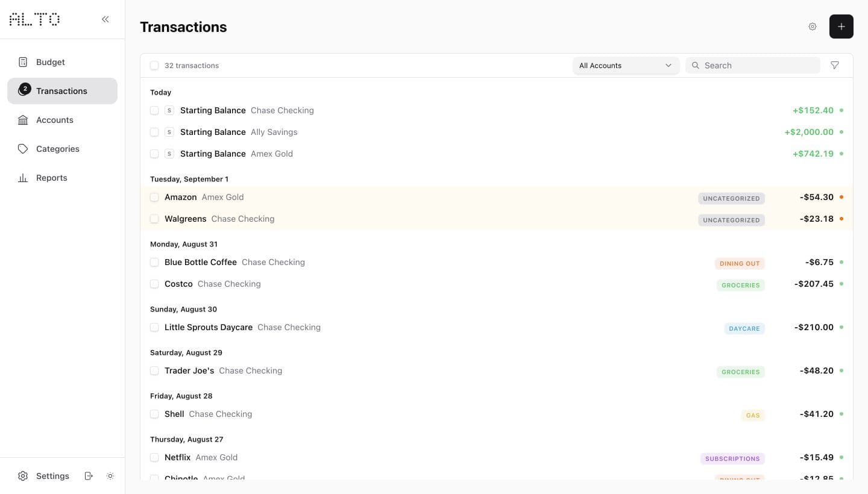Screen dimensions: 868x494
Task: Open the Little Sprouts Daycare transaction
Action: click(x=497, y=327)
